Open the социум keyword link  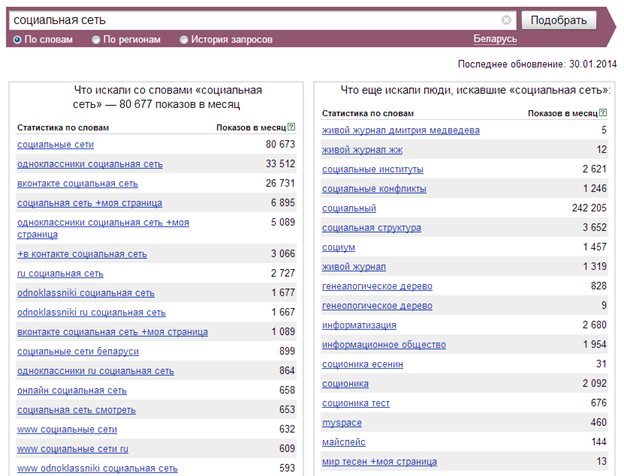click(338, 247)
